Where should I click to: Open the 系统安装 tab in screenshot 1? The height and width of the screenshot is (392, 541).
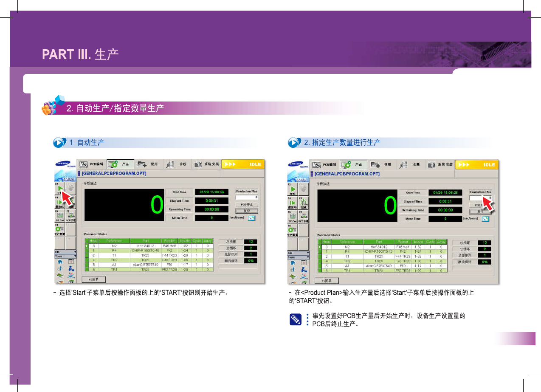pos(206,164)
